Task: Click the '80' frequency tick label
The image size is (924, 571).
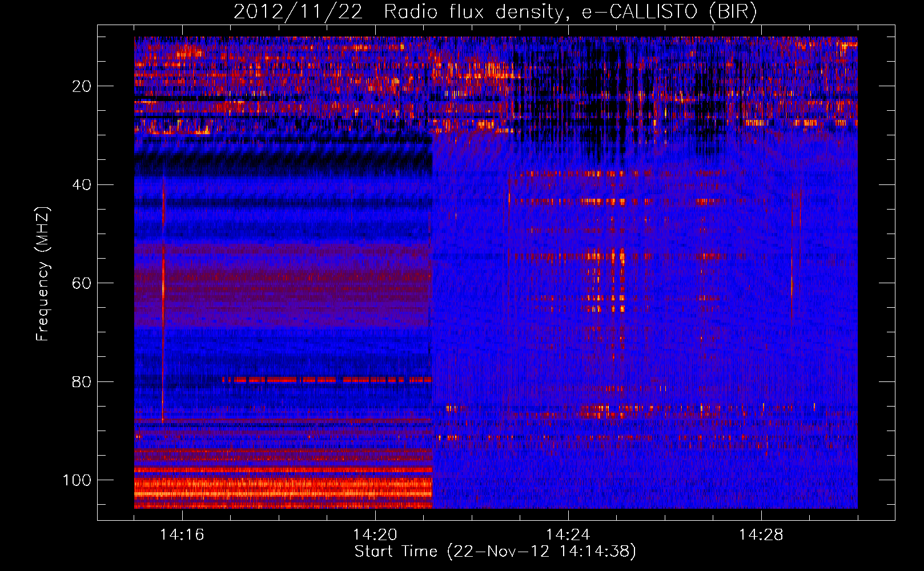Action: point(82,382)
